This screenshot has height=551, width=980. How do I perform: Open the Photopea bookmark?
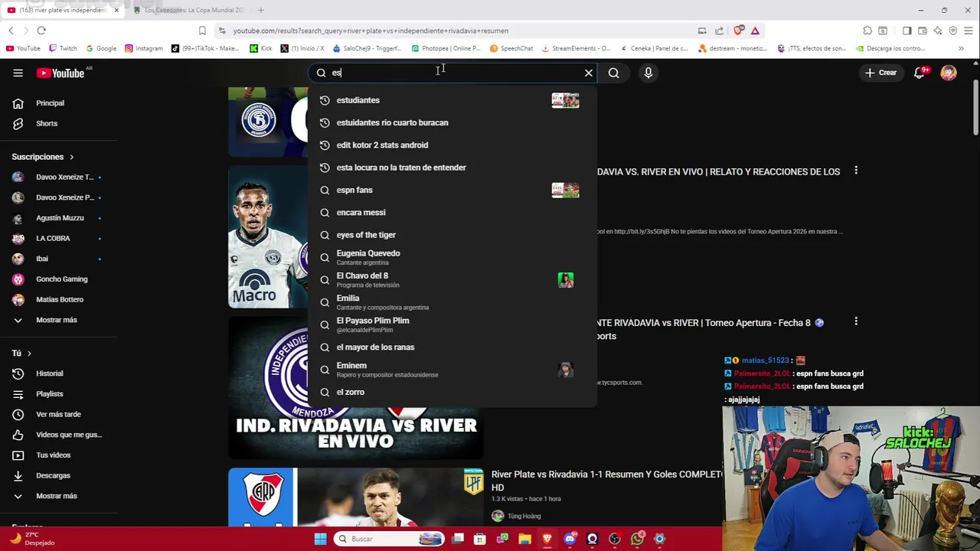[446, 48]
